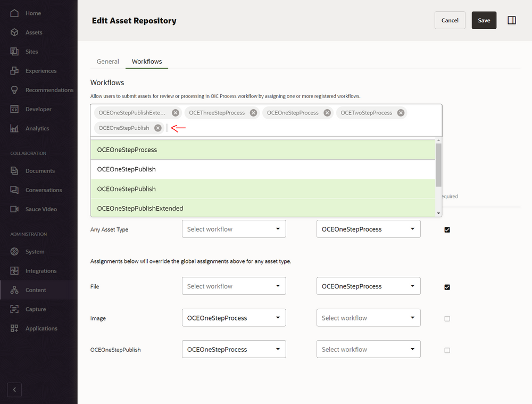The width and height of the screenshot is (532, 404).
Task: Remove the OCEOneStepPublish workflow chip
Action: 157,128
